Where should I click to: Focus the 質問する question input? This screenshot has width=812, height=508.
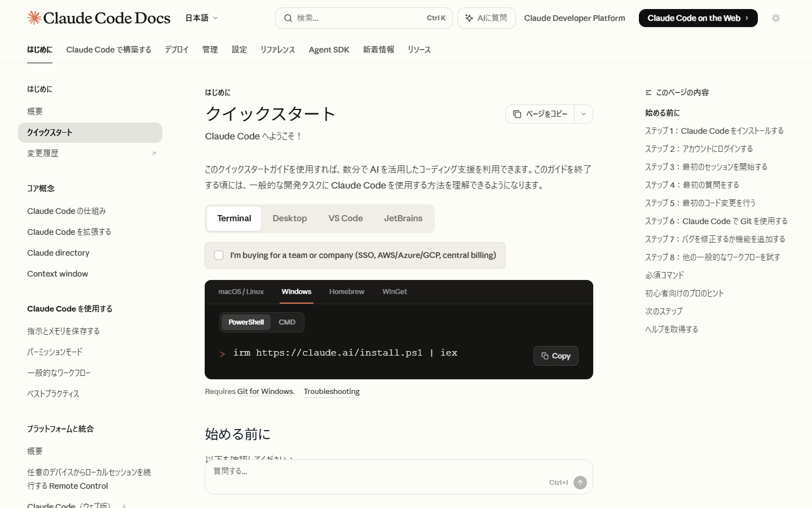[399, 477]
